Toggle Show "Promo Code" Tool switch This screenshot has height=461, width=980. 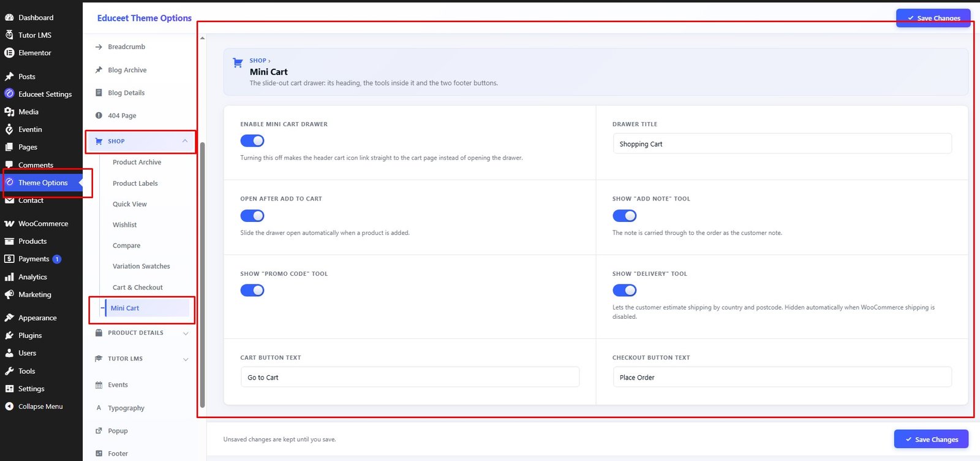(252, 291)
